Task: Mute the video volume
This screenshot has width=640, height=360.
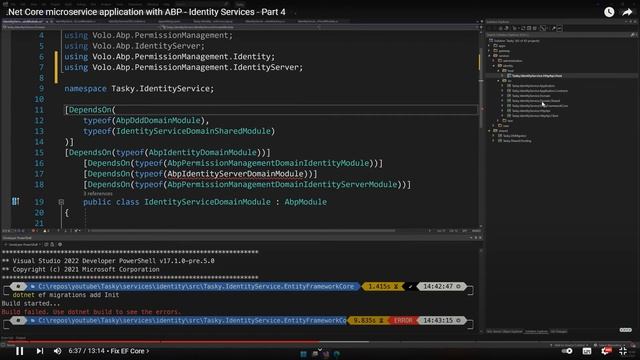Action: tap(58, 351)
